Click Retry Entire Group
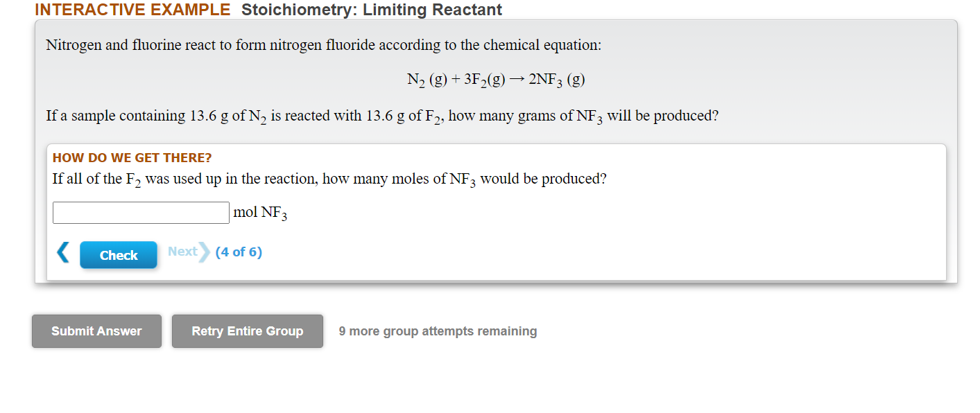980x413 pixels. click(x=247, y=331)
